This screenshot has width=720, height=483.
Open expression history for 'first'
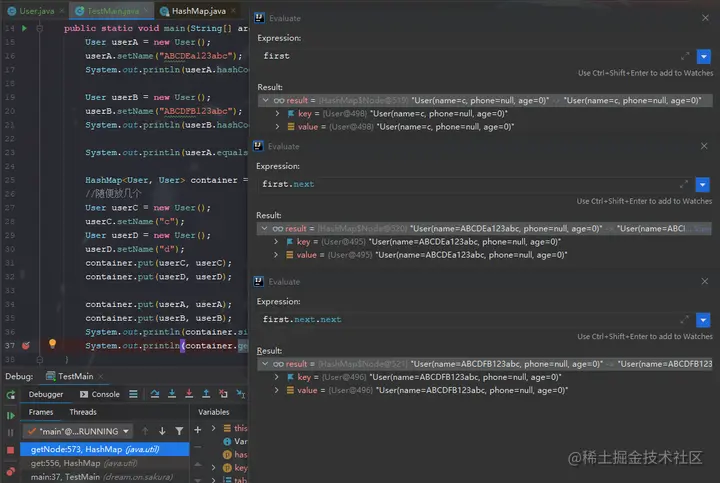[x=703, y=56]
